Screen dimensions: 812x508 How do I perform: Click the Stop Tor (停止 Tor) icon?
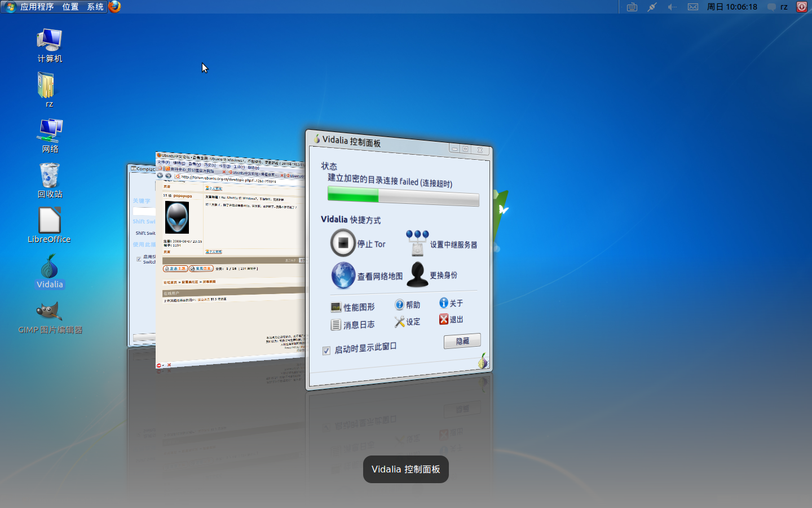click(343, 243)
